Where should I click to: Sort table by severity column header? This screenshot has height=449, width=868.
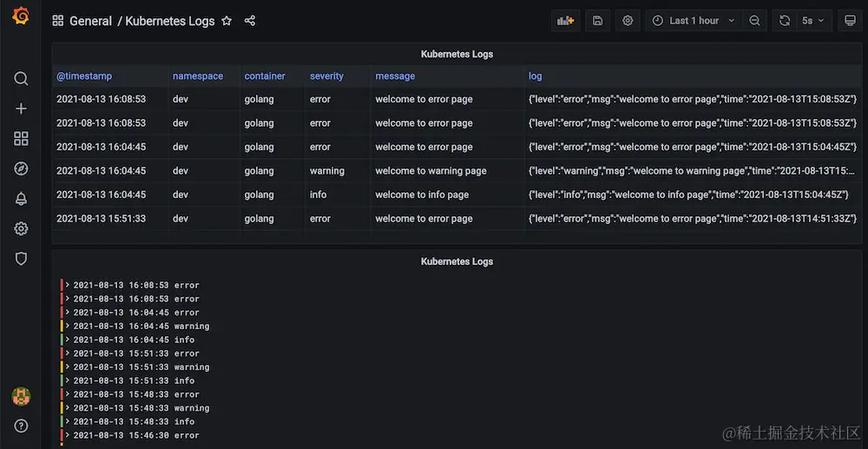[326, 76]
